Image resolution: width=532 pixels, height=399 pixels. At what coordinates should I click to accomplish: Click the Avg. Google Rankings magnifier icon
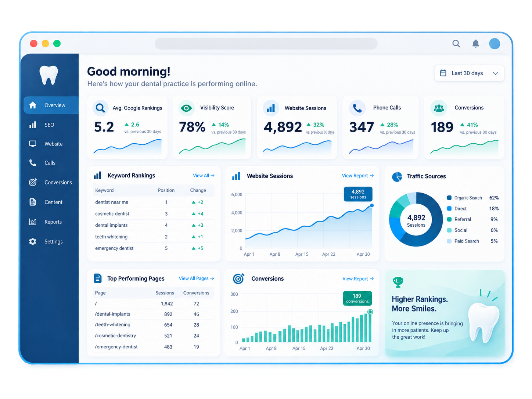tap(100, 108)
